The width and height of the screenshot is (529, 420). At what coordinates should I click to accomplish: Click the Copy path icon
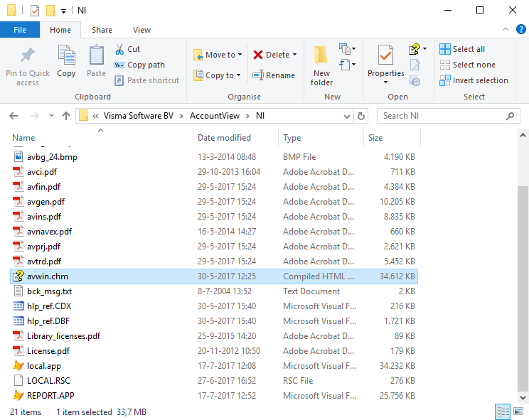(x=119, y=65)
